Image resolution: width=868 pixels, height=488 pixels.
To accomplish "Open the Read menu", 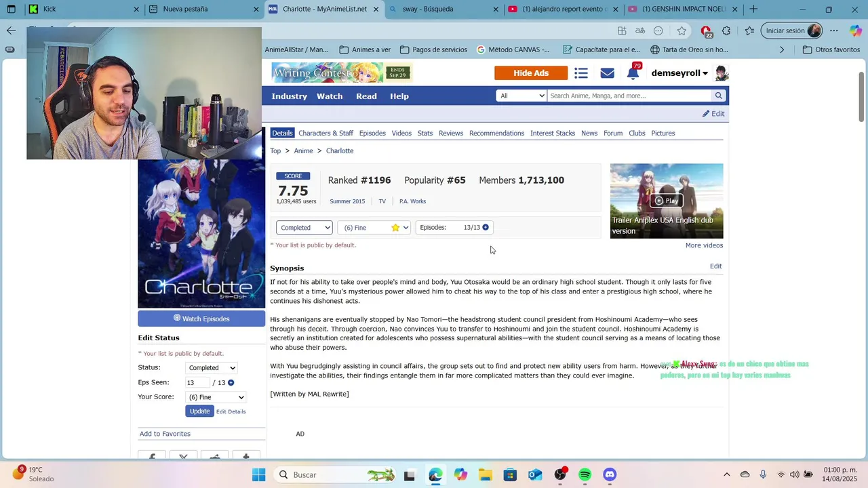I will 366,96.
